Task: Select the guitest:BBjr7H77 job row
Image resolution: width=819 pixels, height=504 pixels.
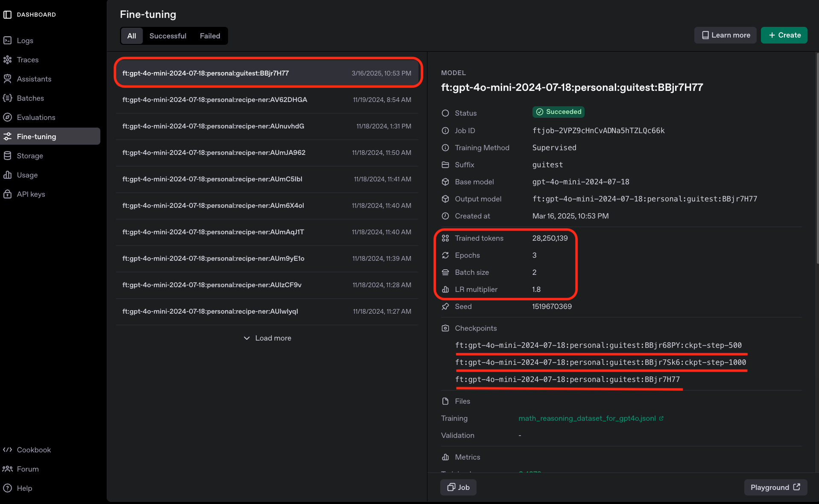Action: (267, 73)
